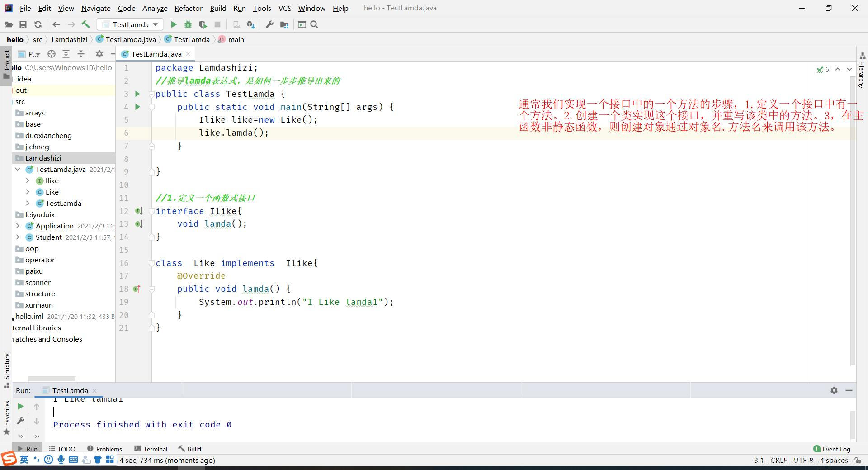Click the microphone icon in IME bar
Image resolution: width=868 pixels, height=470 pixels.
[61, 460]
